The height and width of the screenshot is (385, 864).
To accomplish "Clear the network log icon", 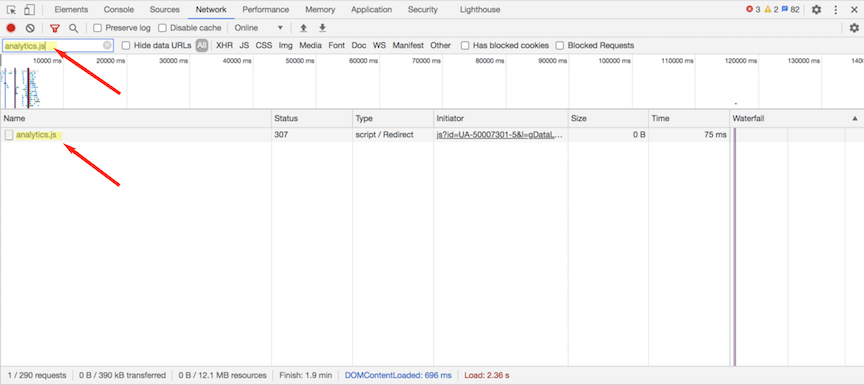I will 30,28.
